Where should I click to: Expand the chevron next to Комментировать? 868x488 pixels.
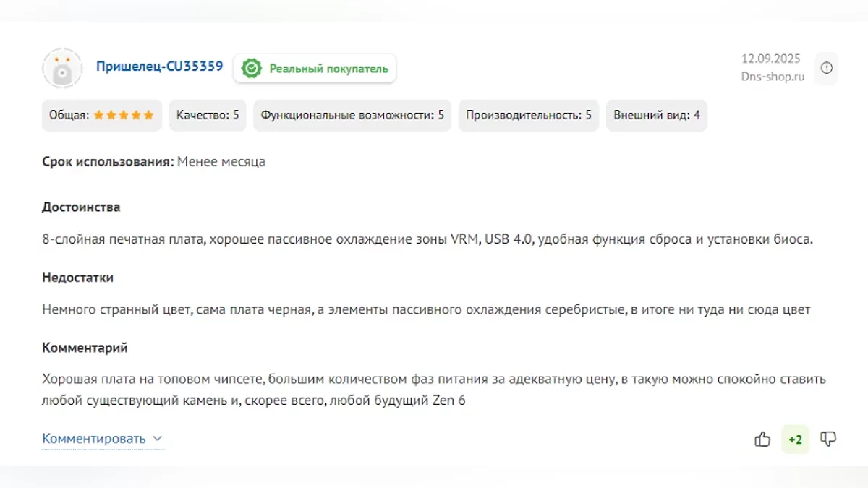[158, 439]
